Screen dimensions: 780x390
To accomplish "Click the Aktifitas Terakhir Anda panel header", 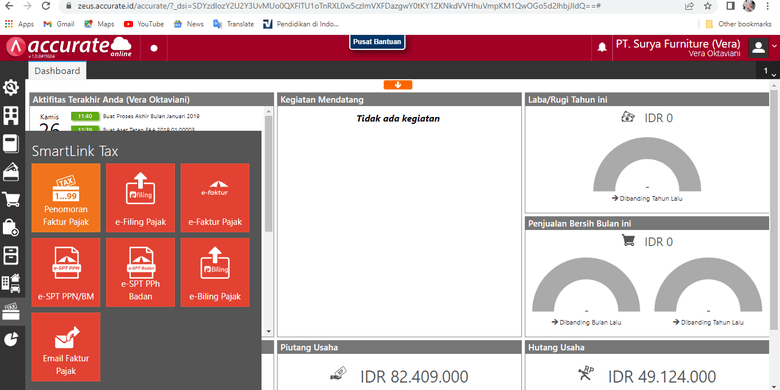I will click(x=151, y=99).
